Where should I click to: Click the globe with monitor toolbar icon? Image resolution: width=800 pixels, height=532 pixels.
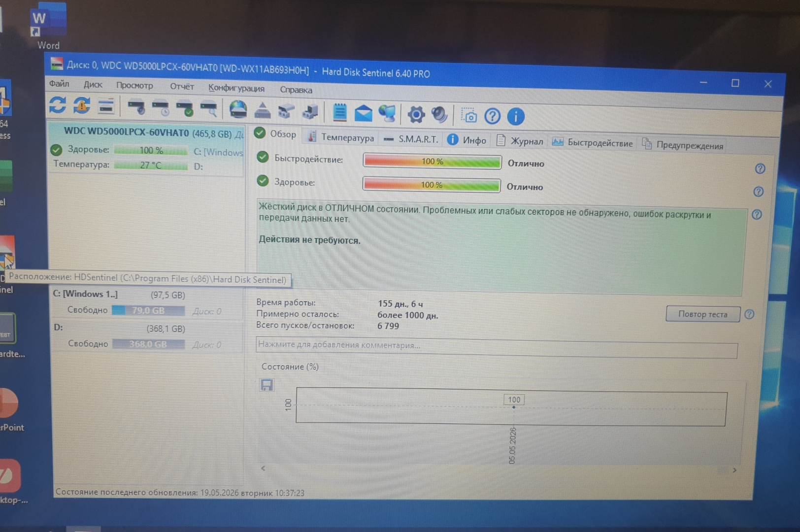pyautogui.click(x=388, y=114)
